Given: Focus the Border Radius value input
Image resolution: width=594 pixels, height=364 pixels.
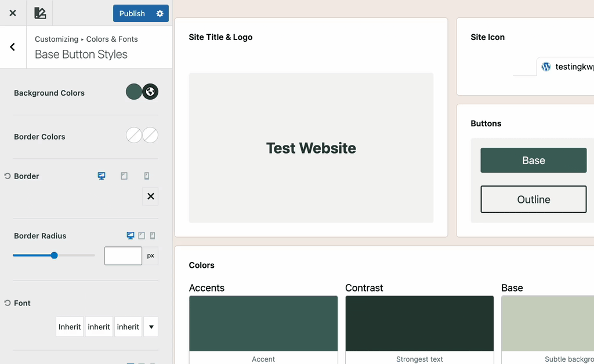Looking at the screenshot, I should pyautogui.click(x=123, y=256).
